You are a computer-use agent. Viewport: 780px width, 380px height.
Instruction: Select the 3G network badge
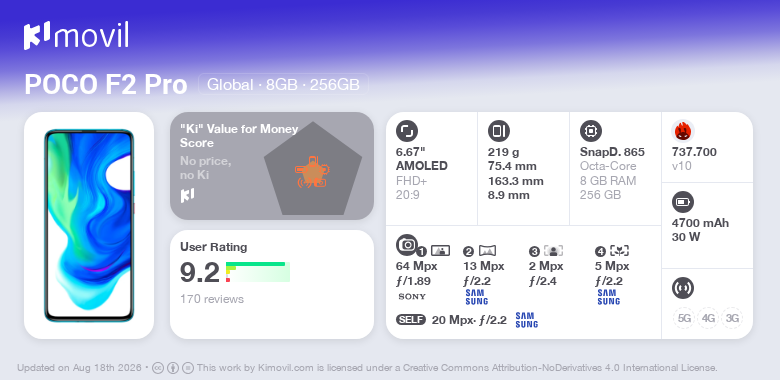(732, 318)
